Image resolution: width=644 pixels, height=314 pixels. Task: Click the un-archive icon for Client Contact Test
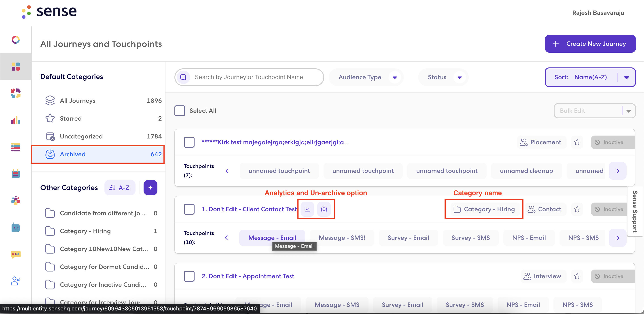(x=324, y=209)
